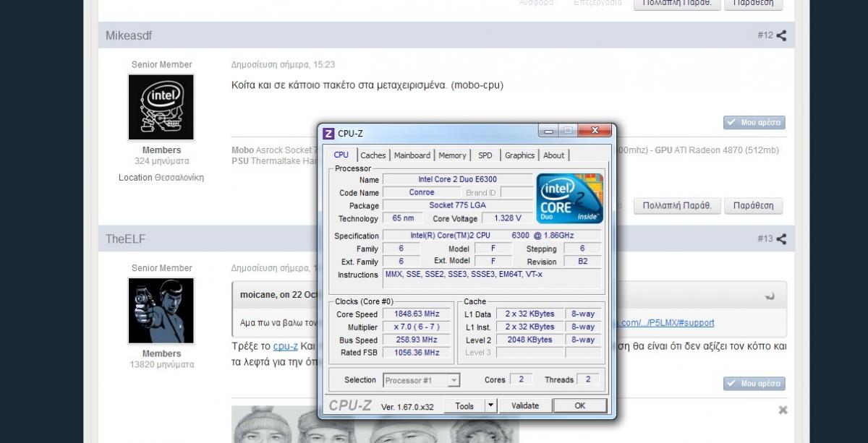Select the CPU tab in CPU-Z
The image size is (868, 443).
tap(341, 155)
